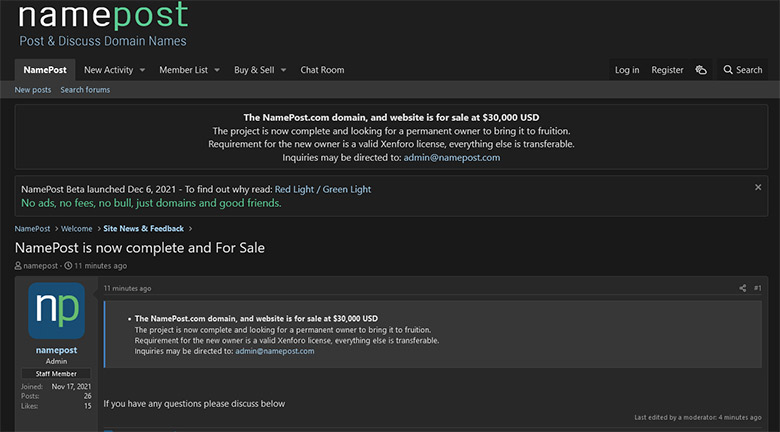Open the New Activity menu item
Screen dimensions: 780x432
(108, 70)
